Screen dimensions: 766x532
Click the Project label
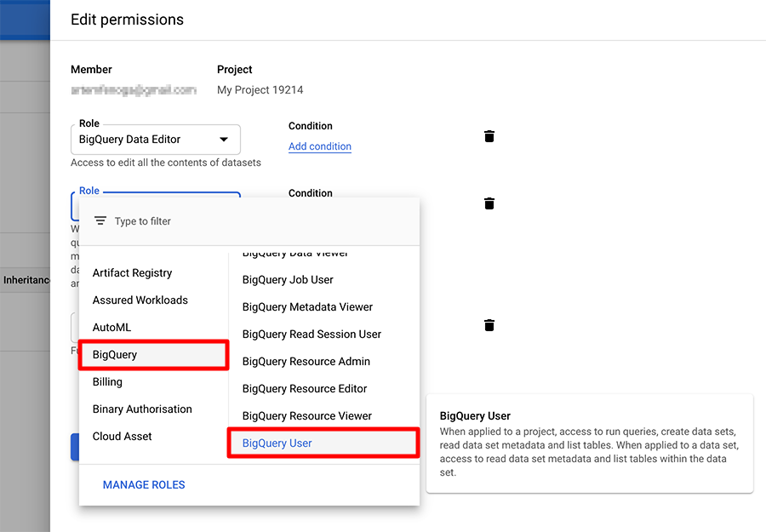point(235,70)
